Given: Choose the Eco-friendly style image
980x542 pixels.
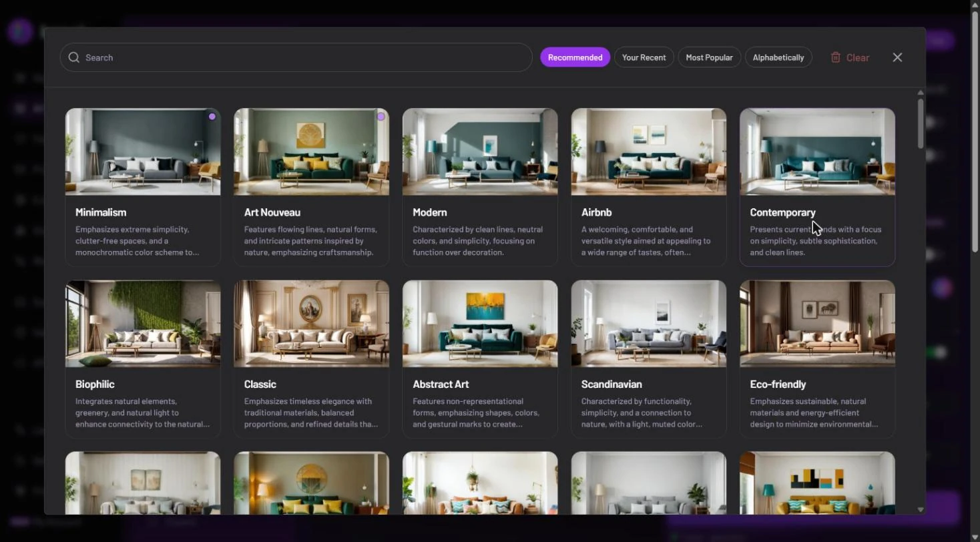Looking at the screenshot, I should click(x=817, y=324).
